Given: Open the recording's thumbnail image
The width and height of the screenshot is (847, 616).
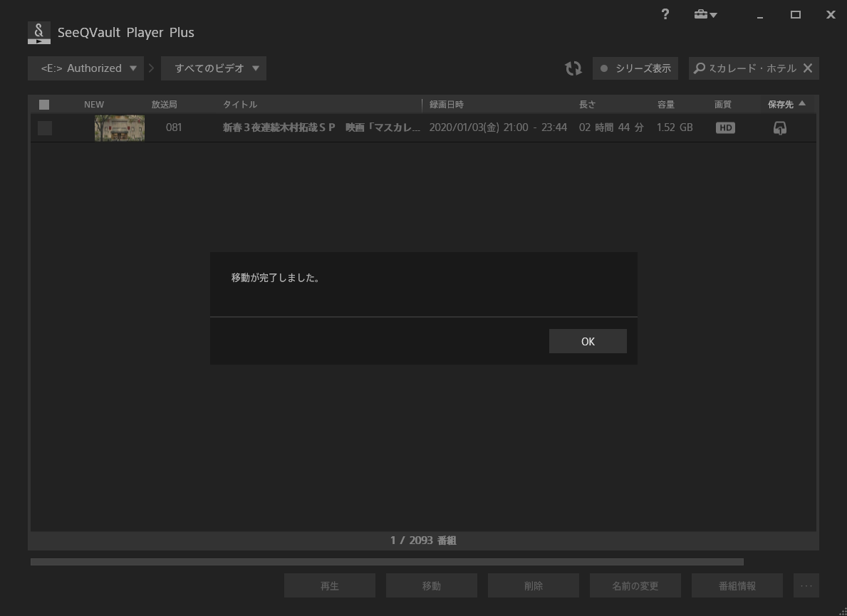Looking at the screenshot, I should coord(120,128).
